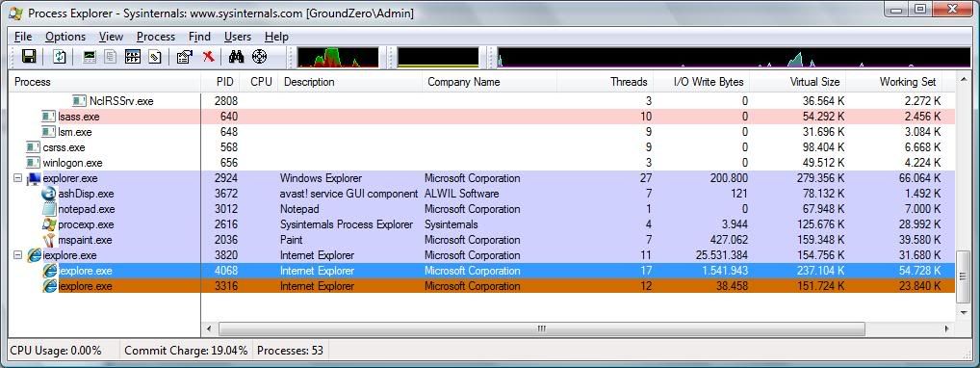Click the vertical scrollbar down arrow

(963, 312)
